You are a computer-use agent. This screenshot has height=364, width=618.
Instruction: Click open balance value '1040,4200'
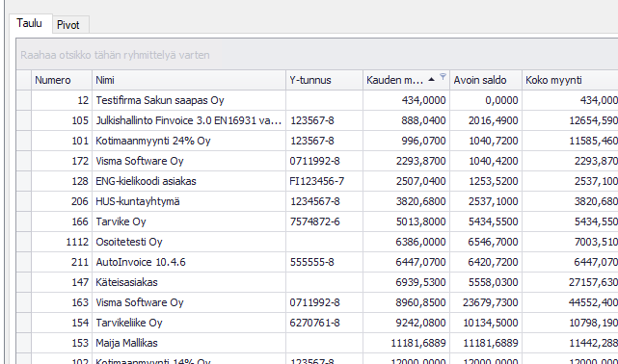click(x=486, y=161)
